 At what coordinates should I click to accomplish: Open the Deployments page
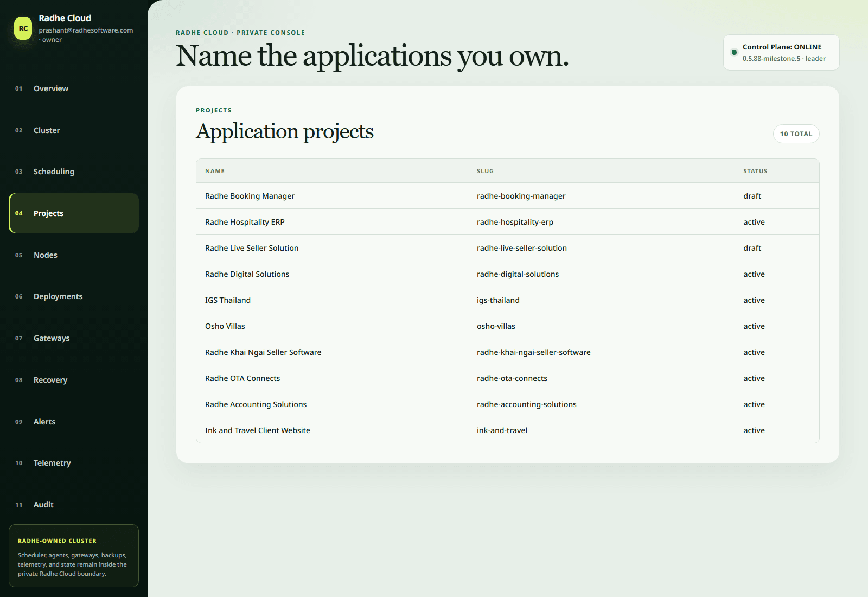click(x=74, y=296)
